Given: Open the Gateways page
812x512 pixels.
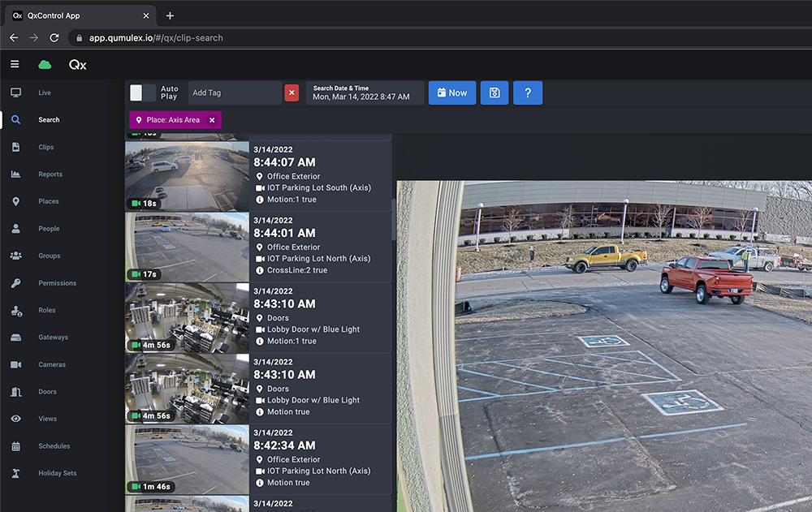Looking at the screenshot, I should (x=54, y=338).
